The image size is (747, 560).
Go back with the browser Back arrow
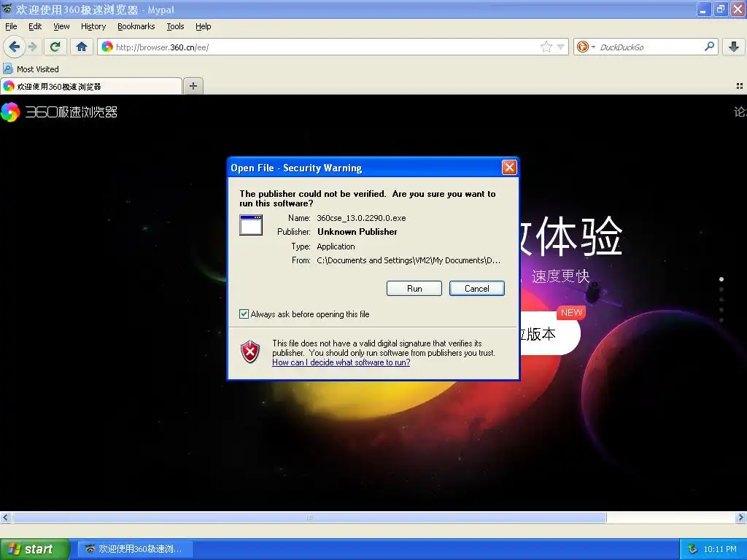(x=15, y=47)
